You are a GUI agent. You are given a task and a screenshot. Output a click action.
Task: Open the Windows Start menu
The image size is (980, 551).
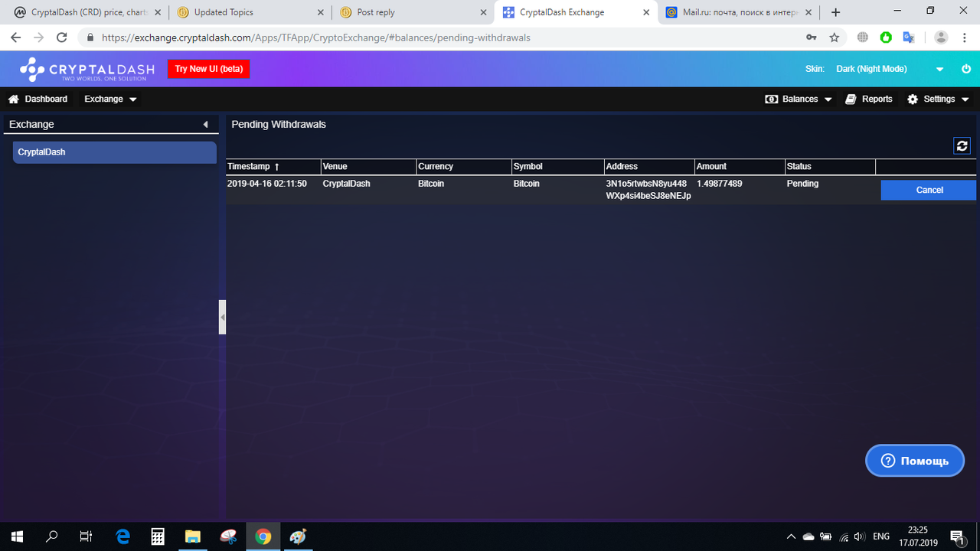(17, 536)
